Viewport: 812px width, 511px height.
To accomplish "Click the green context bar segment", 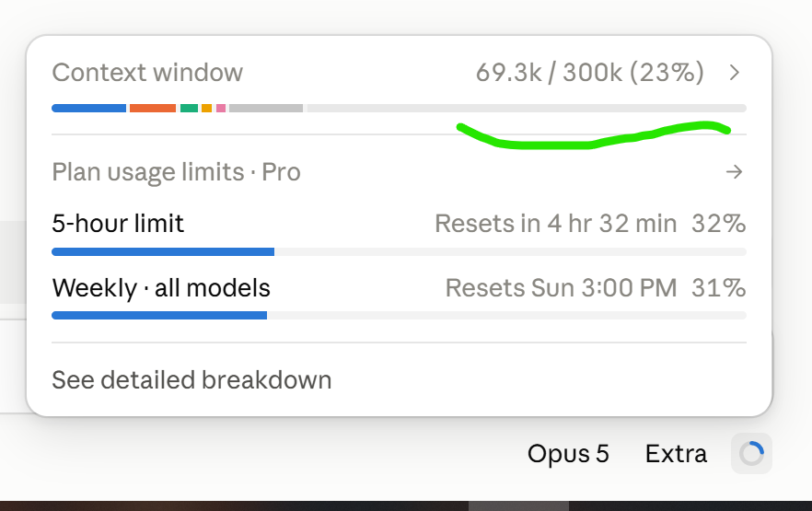I will 189,109.
